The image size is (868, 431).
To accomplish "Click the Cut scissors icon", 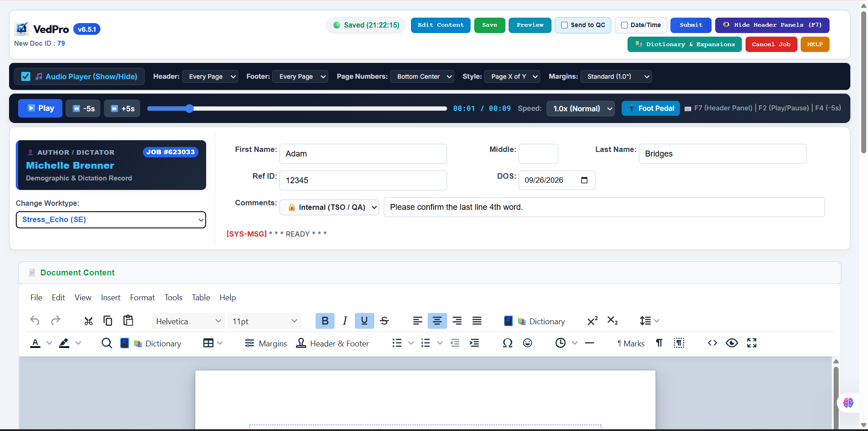I will pyautogui.click(x=89, y=321).
